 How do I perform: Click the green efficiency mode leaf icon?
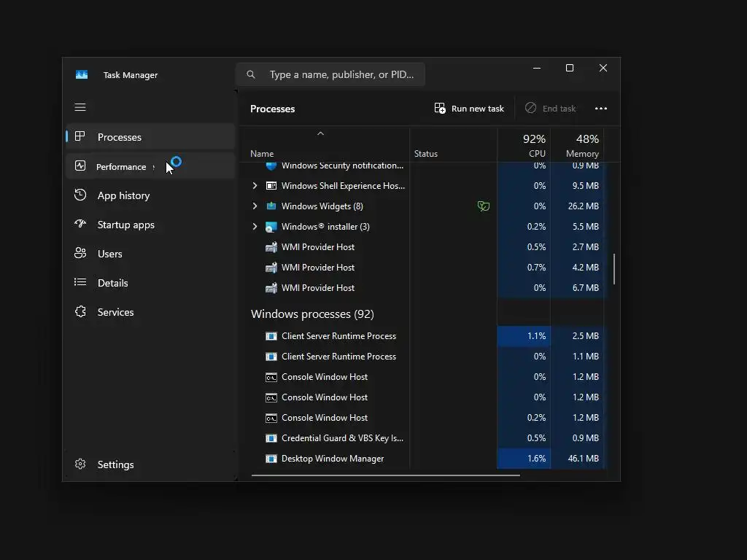(484, 206)
